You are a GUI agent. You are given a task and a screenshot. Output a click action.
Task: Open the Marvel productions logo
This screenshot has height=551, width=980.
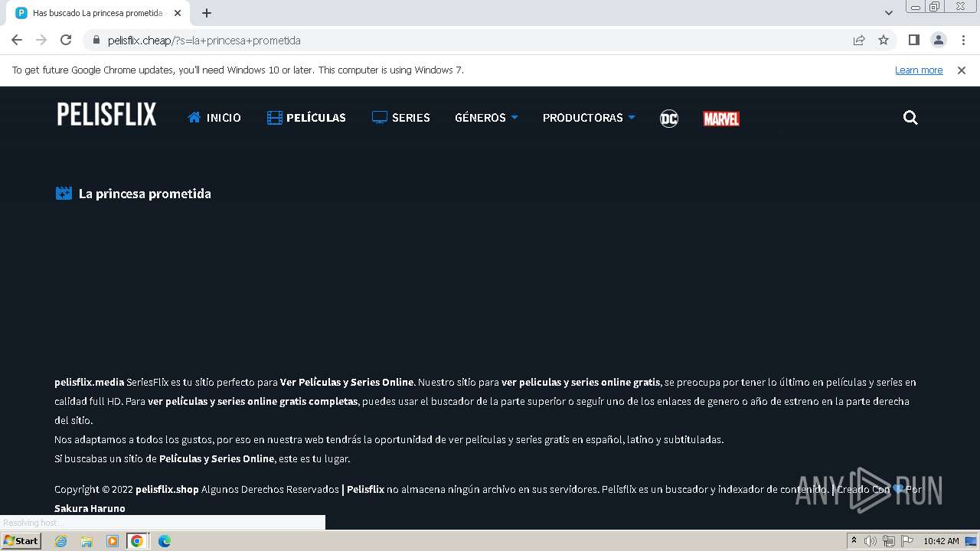point(721,119)
